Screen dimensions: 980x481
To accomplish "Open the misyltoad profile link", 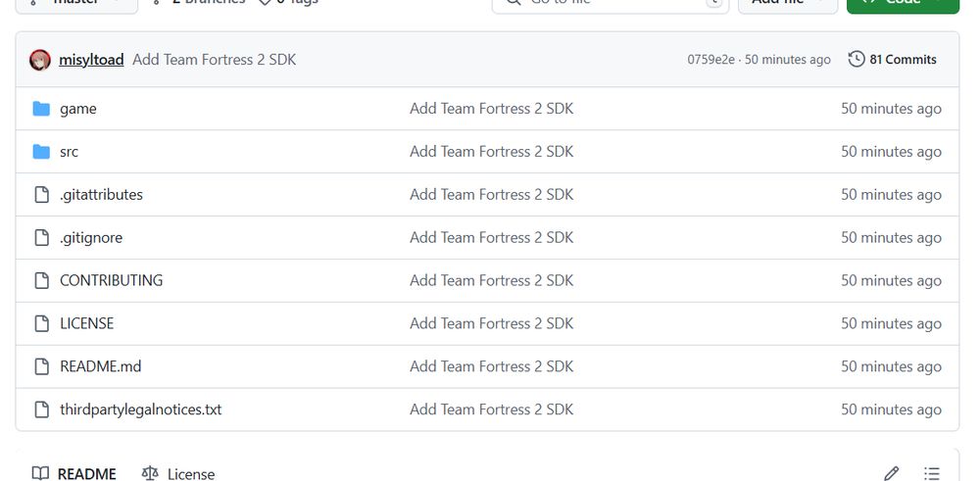I will pyautogui.click(x=91, y=60).
